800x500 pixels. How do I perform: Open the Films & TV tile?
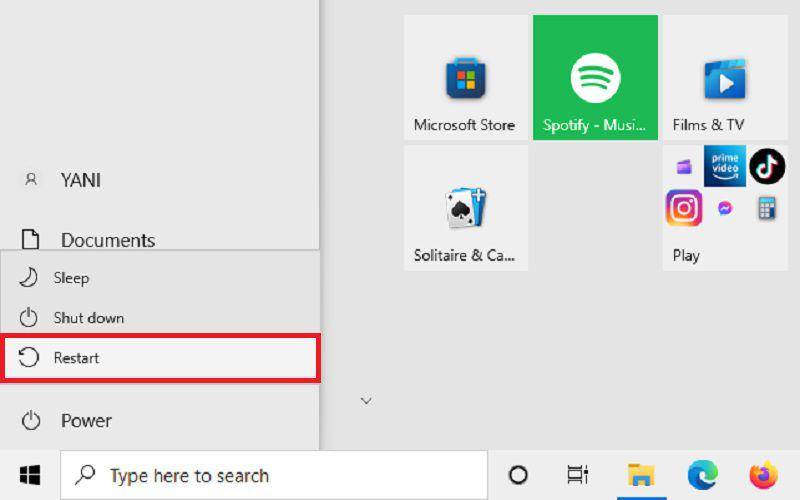click(x=725, y=78)
